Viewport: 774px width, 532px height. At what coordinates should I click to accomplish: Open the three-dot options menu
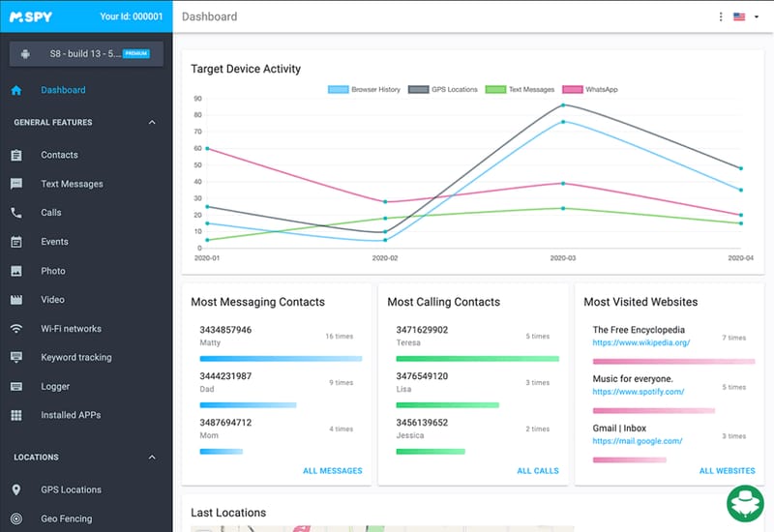point(721,16)
